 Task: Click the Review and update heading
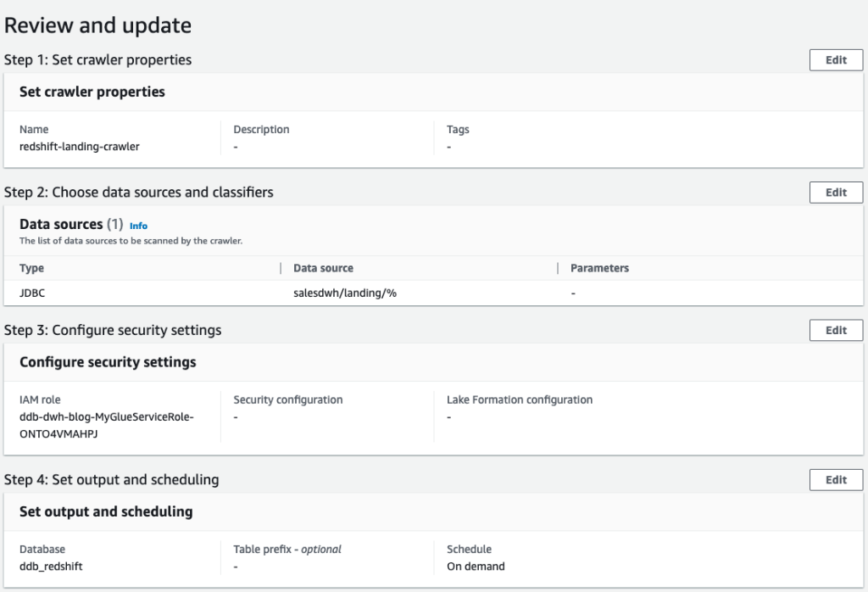click(97, 25)
